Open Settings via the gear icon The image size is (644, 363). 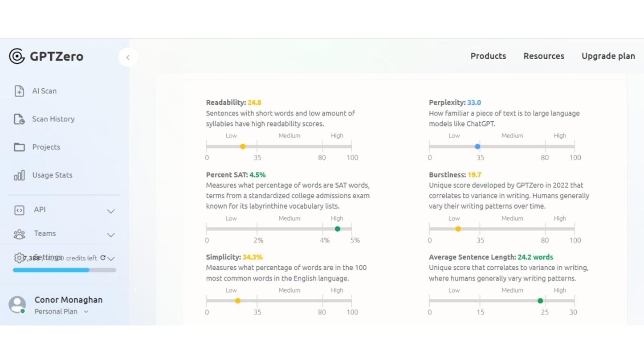(19, 258)
